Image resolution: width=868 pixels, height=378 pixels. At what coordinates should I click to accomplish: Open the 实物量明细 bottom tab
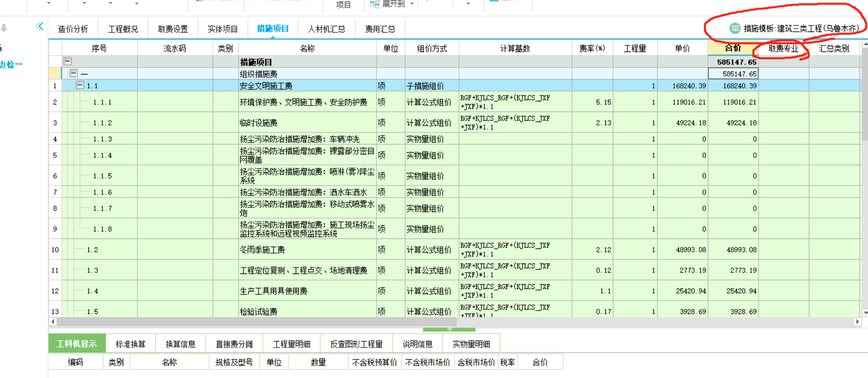point(471,344)
